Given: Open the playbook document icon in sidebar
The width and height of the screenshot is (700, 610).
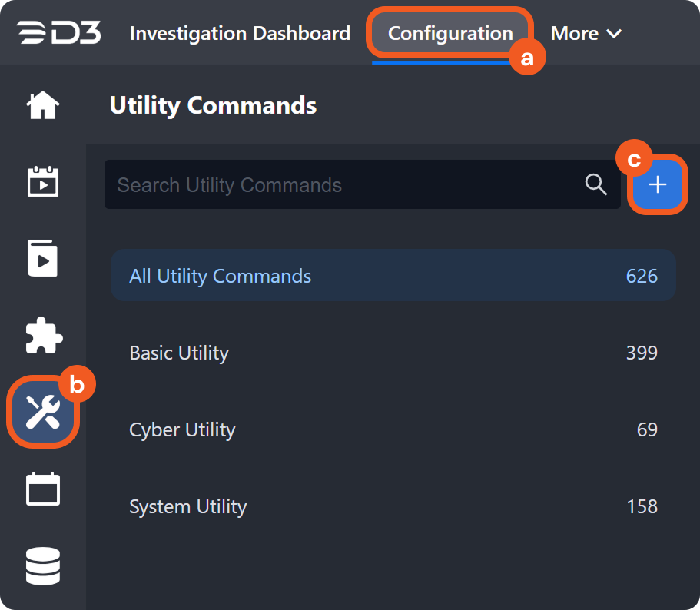Looking at the screenshot, I should 43,259.
